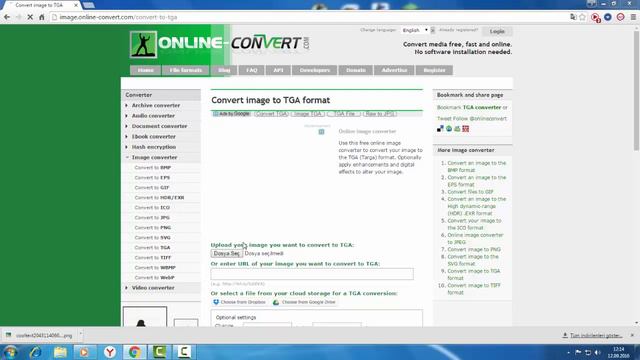This screenshot has width=640, height=360.
Task: Open the API navigation tab
Action: click(x=278, y=70)
